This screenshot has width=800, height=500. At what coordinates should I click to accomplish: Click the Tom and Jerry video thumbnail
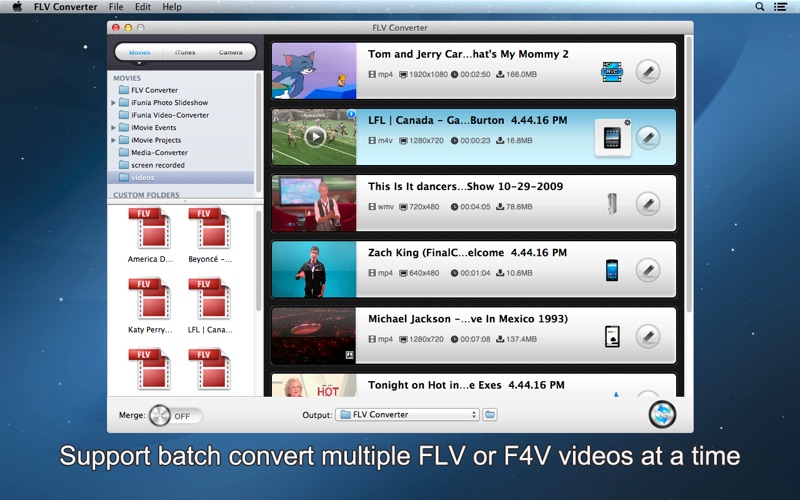point(314,71)
